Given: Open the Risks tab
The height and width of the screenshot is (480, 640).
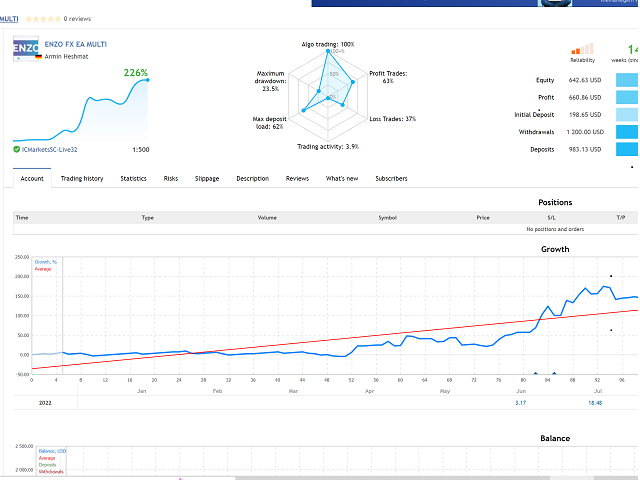Looking at the screenshot, I should [x=171, y=178].
